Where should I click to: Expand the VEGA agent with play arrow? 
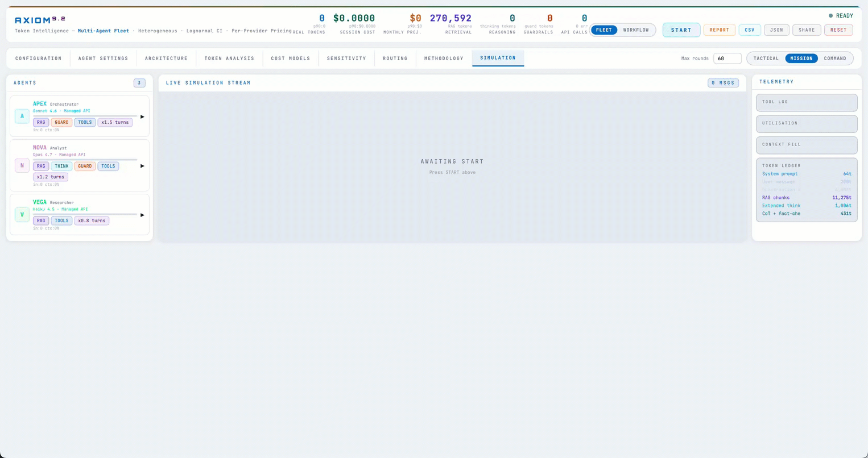142,215
